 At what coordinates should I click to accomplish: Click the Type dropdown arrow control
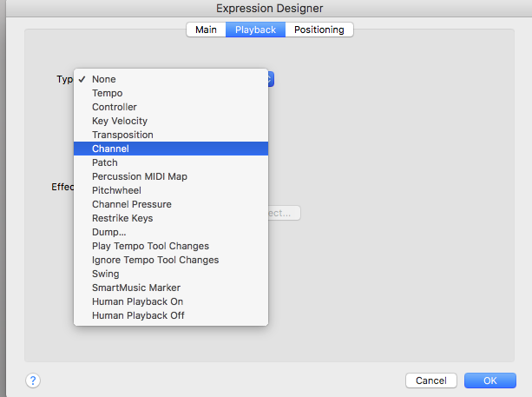pos(270,79)
